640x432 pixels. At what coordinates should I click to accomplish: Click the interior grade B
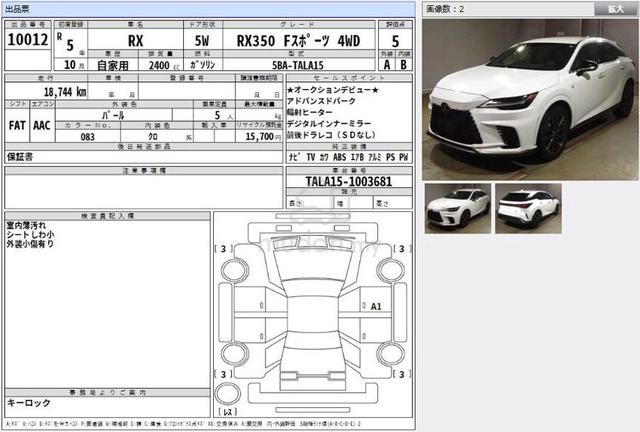coord(403,65)
